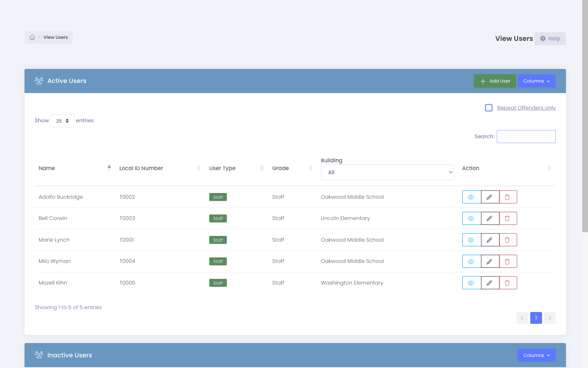588x368 pixels.
Task: Click Lincoln Elementary building cell
Action: pos(345,218)
